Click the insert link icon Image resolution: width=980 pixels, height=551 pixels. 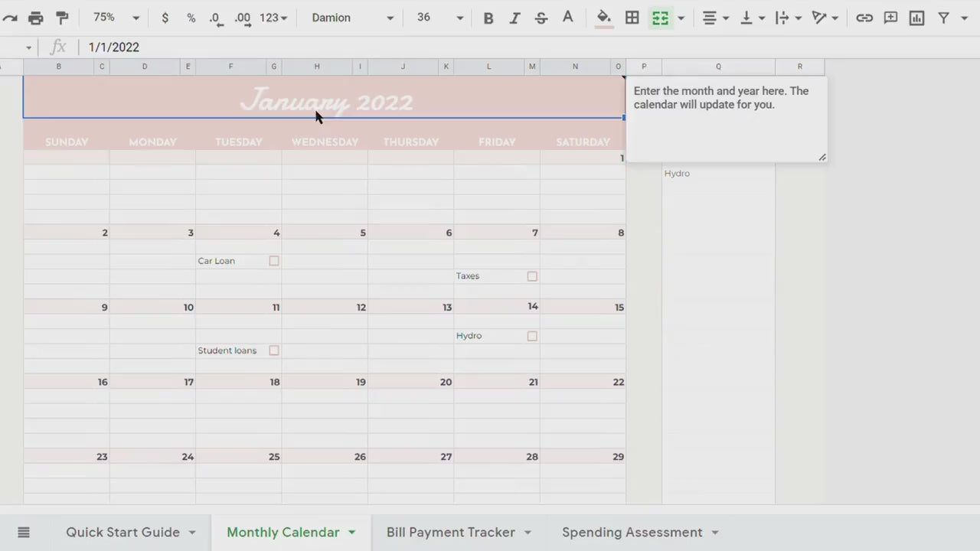coord(864,18)
